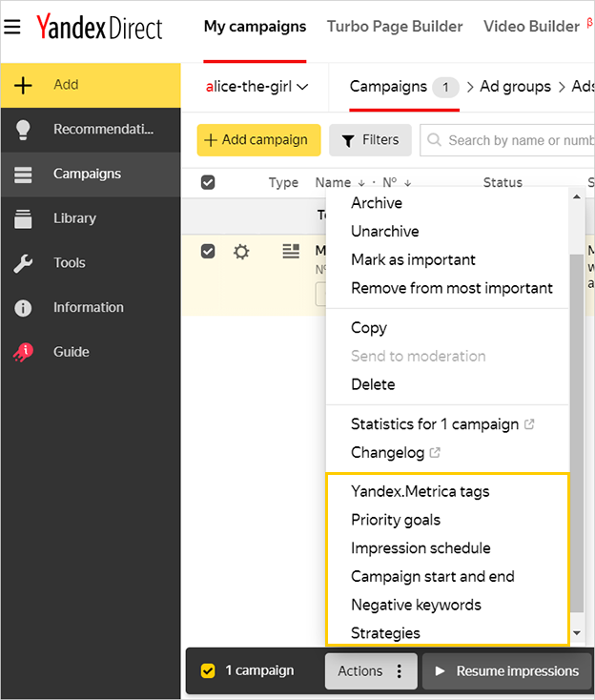Click the chevron before Ad groups
This screenshot has height=700, width=595.
[x=469, y=87]
